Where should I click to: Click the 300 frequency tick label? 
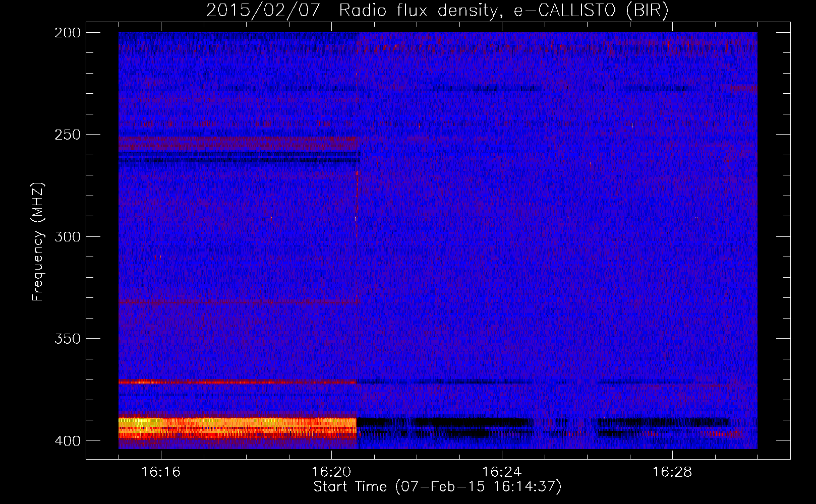tap(68, 236)
